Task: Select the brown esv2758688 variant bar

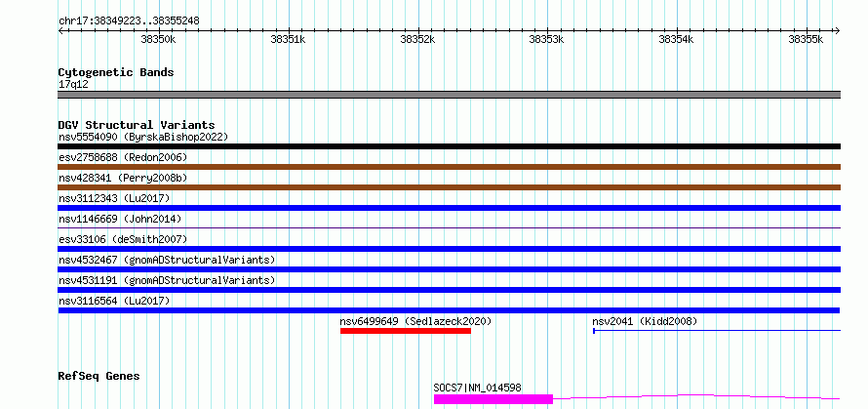Action: pyautogui.click(x=450, y=167)
